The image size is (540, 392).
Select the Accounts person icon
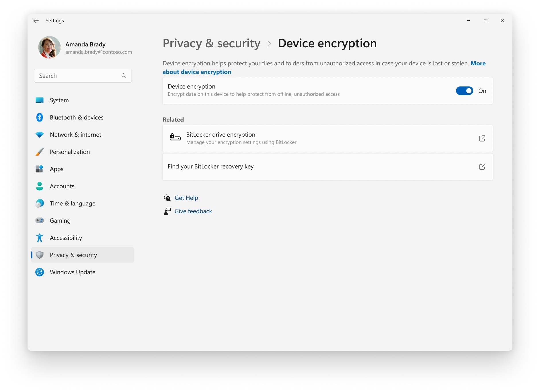click(x=40, y=186)
